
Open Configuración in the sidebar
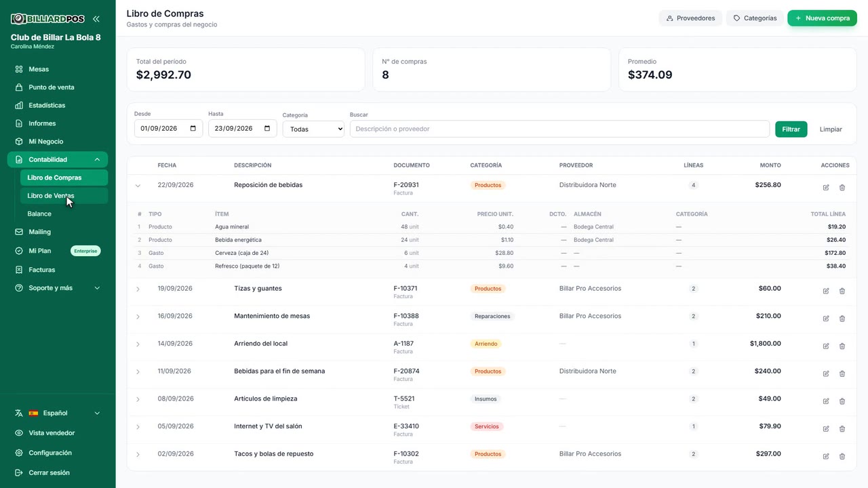[x=58, y=453]
